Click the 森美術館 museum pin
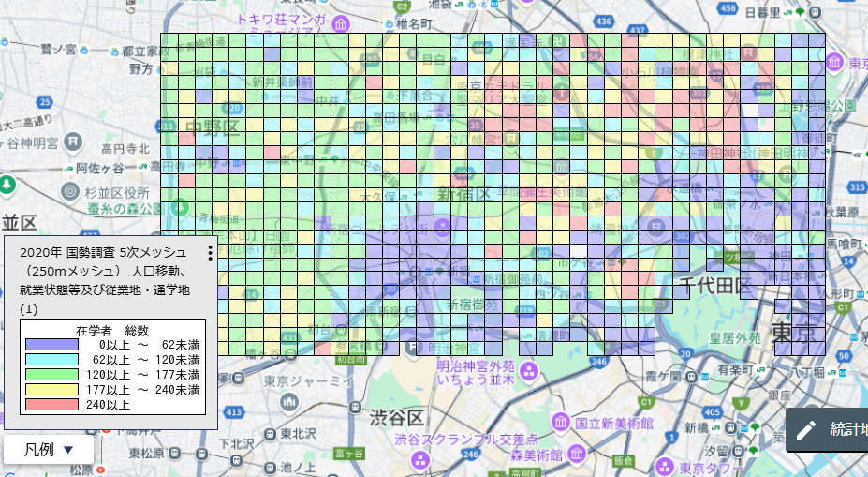The width and height of the screenshot is (868, 477). pyautogui.click(x=576, y=454)
